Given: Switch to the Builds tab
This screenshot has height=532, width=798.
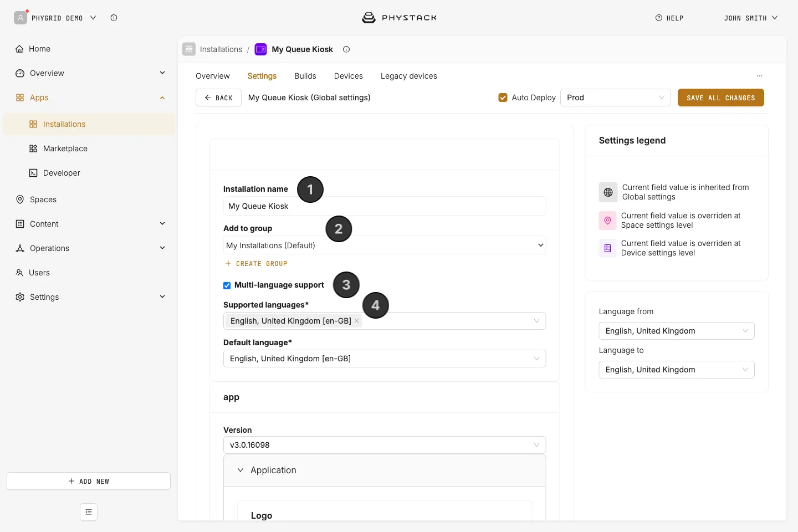Looking at the screenshot, I should pos(305,76).
